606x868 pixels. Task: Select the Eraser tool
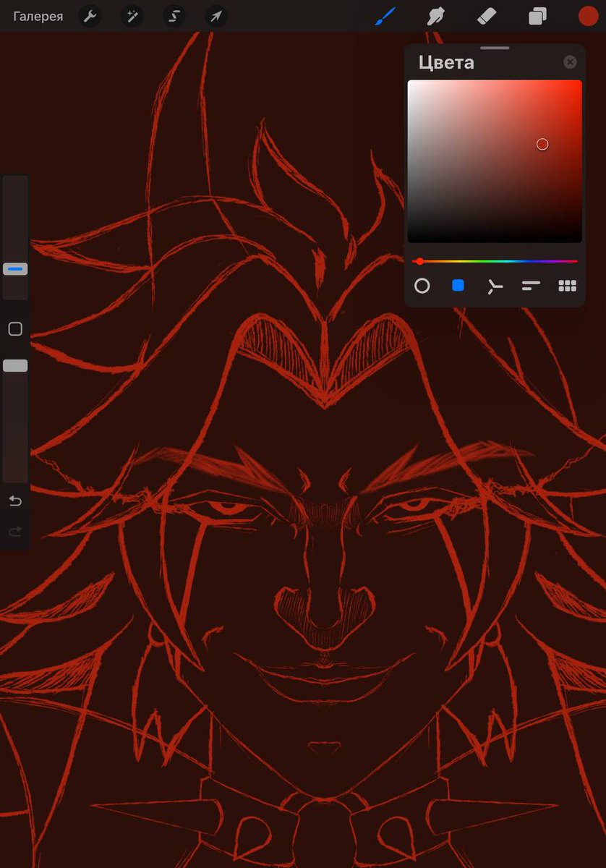click(487, 16)
